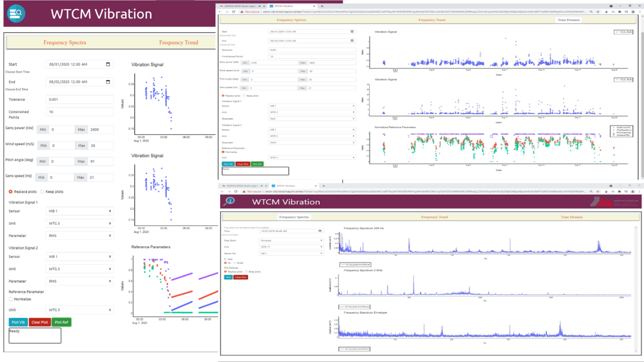
Task: Open Parameter PEAK dropdown in top browser window
Action: pos(312,142)
